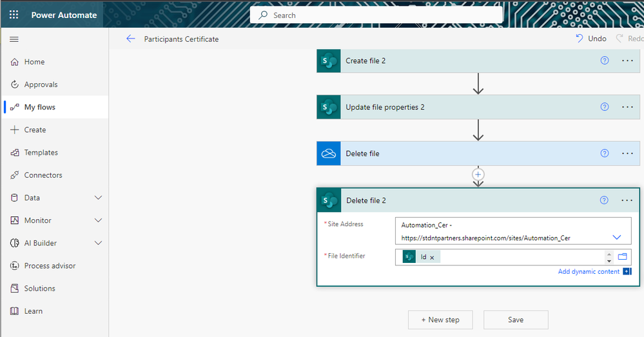The image size is (644, 337).
Task: Click the Create plus icon
Action: [14, 130]
